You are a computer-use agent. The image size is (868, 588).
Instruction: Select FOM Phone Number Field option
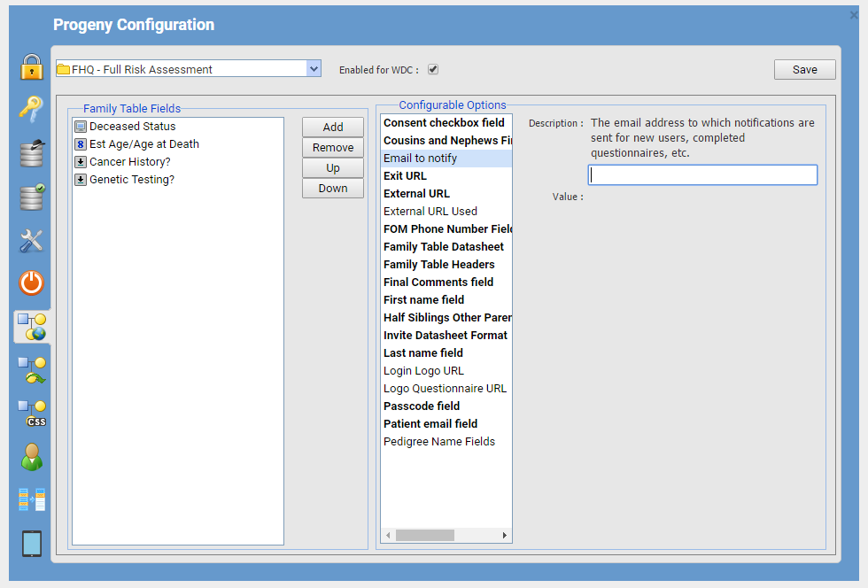coord(446,229)
